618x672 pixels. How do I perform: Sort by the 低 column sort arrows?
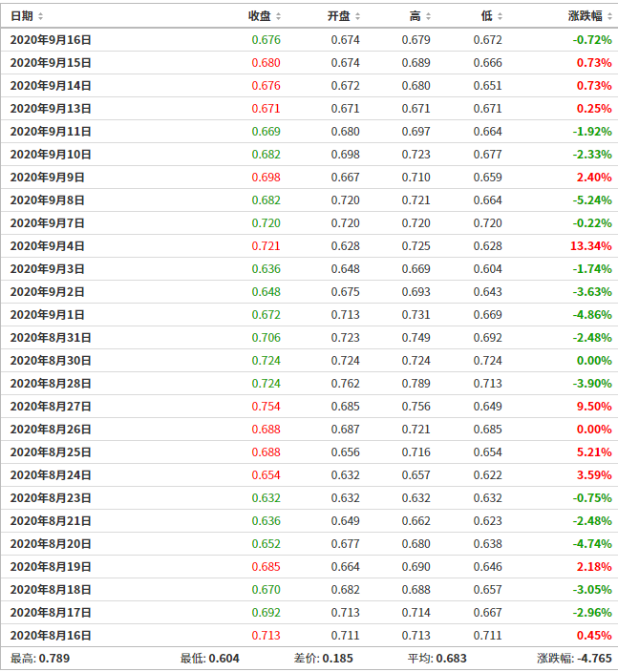501,16
